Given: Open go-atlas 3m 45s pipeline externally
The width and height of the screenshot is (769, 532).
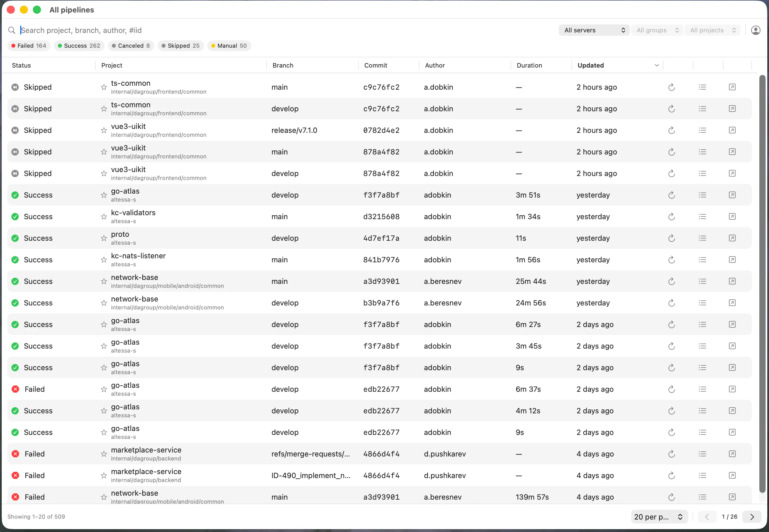Looking at the screenshot, I should 732,346.
